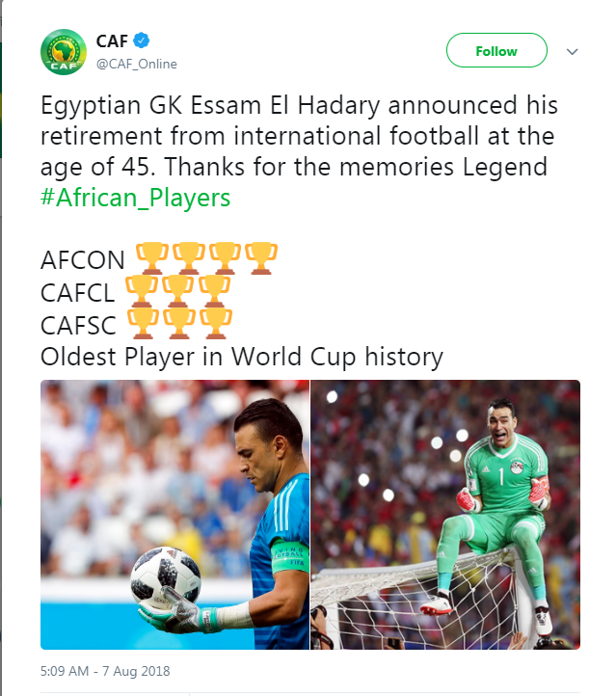The height and width of the screenshot is (696, 616).
Task: Click the first AFCON trophy emoji
Action: click(151, 258)
